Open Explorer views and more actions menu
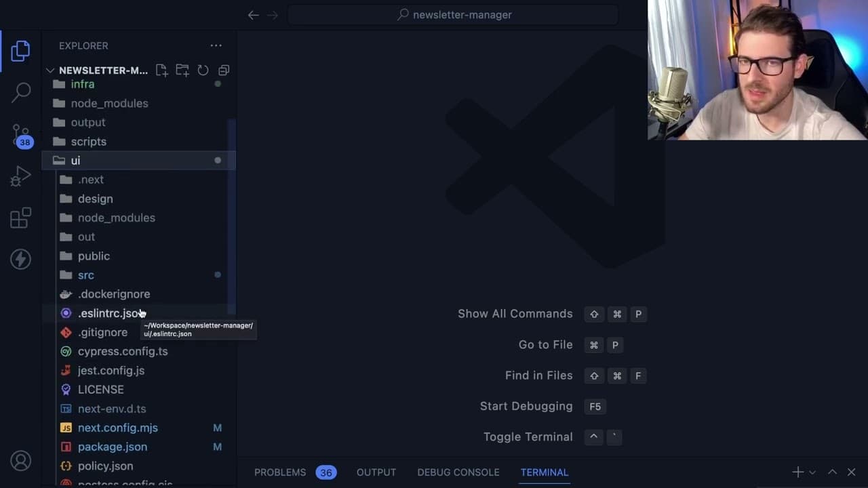Image resolution: width=868 pixels, height=488 pixels. pyautogui.click(x=216, y=45)
